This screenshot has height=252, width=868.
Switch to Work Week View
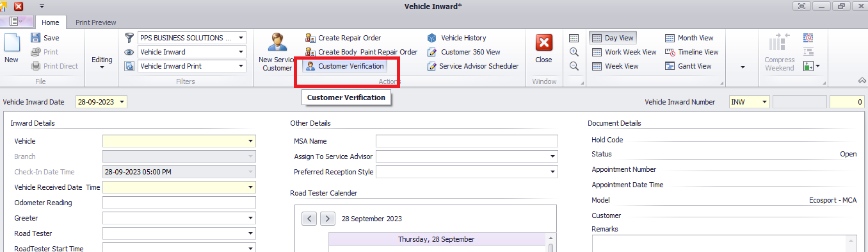(624, 52)
